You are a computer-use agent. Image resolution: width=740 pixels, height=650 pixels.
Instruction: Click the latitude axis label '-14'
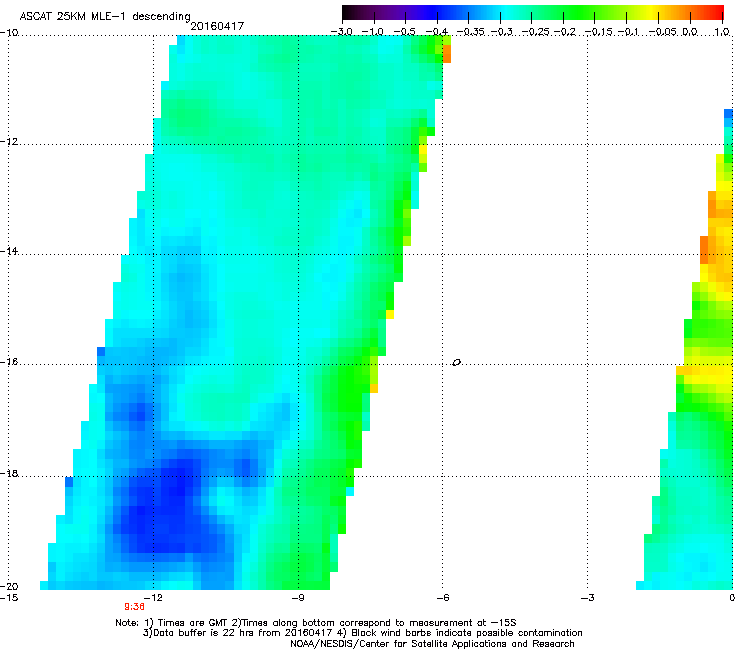point(9,251)
